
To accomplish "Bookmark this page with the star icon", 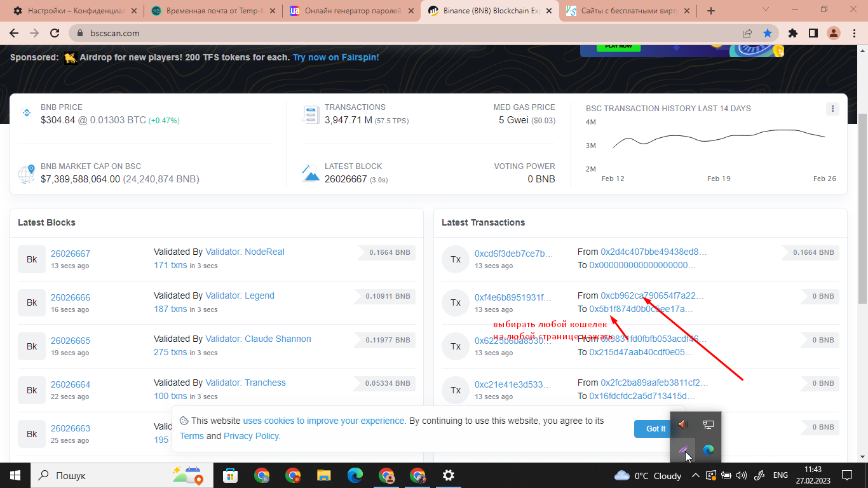I will pos(768,33).
